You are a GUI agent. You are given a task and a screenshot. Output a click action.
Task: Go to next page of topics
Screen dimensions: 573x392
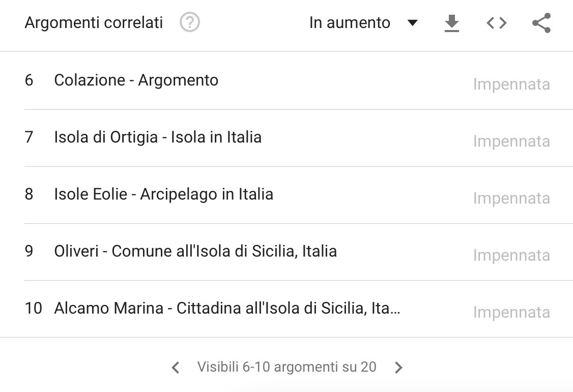[398, 367]
